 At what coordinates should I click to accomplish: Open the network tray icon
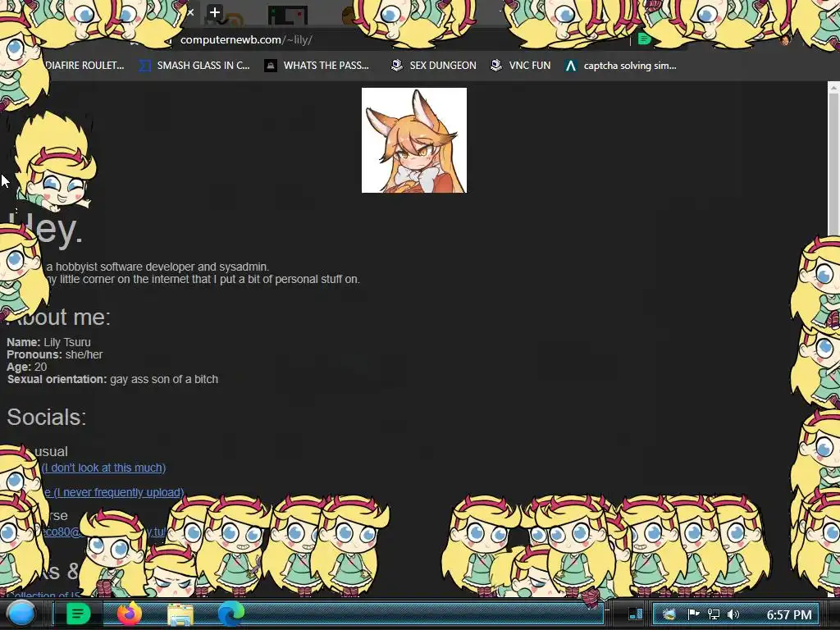tap(713, 614)
